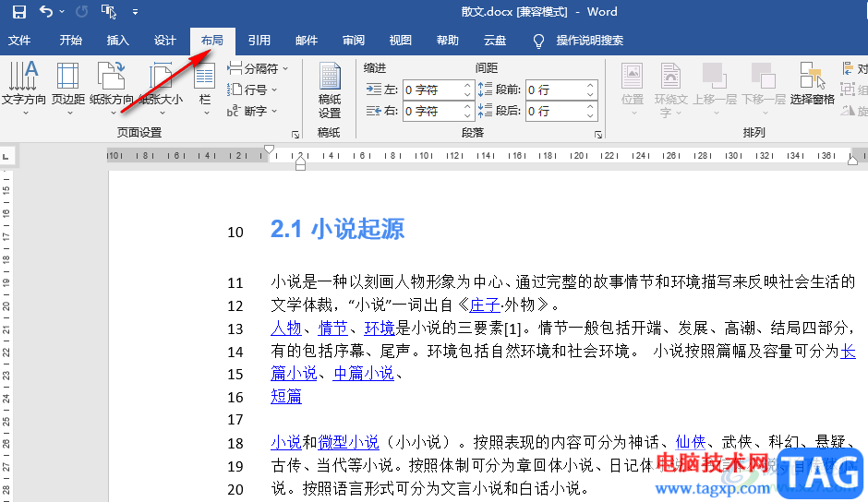This screenshot has width=868, height=502.
Task: Open 页面设置 dialog launcher
Action: click(295, 135)
